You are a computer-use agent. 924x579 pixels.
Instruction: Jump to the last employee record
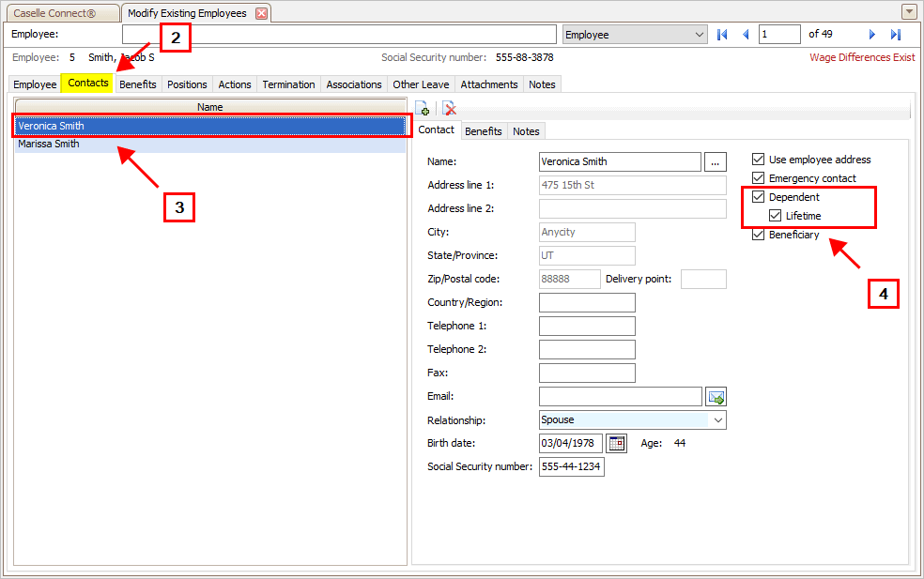[896, 35]
